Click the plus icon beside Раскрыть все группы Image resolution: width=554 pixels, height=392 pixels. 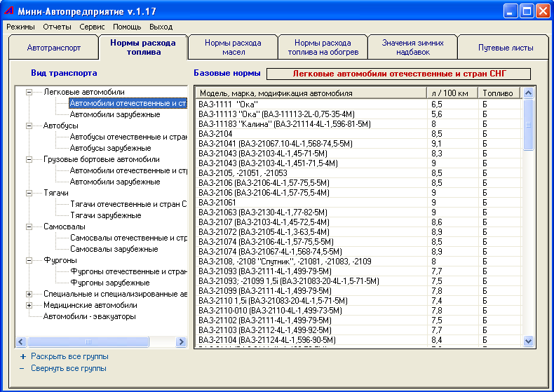tap(23, 357)
